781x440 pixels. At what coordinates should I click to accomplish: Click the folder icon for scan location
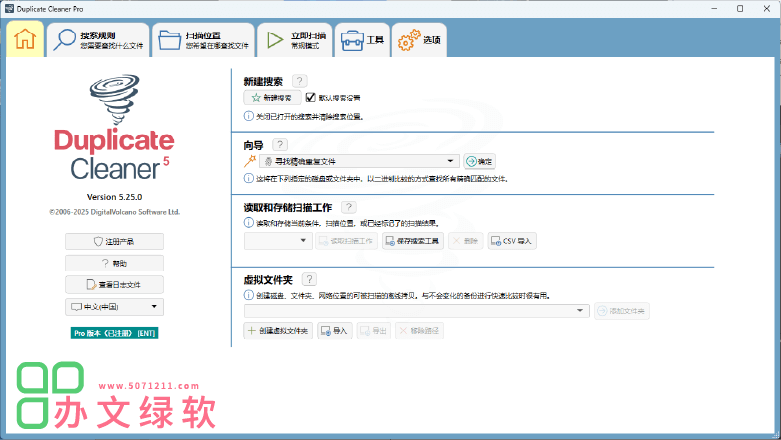[x=169, y=40]
